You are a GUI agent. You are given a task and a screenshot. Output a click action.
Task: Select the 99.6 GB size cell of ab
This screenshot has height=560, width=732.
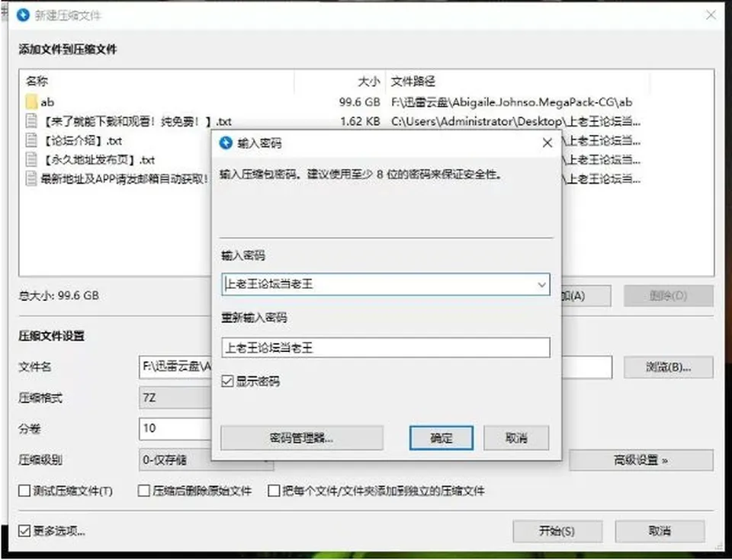click(359, 102)
